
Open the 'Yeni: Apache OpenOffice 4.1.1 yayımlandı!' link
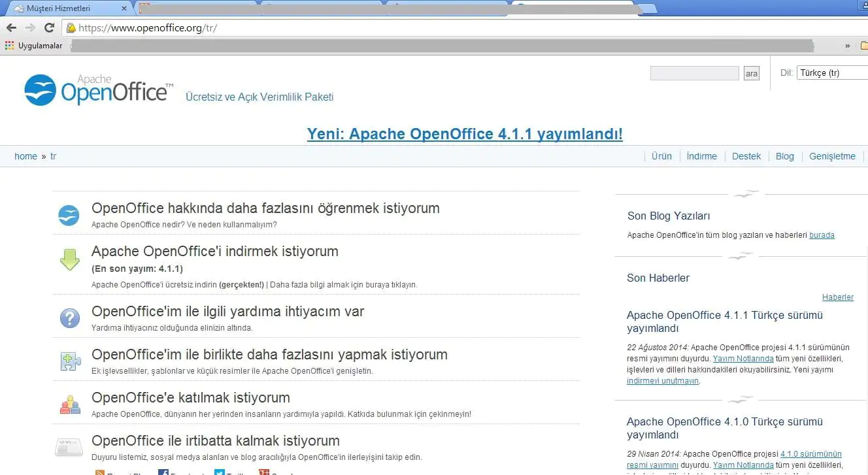coord(465,134)
